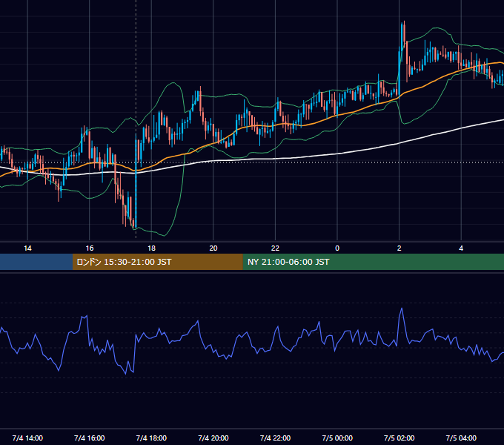Click the hour label 0 on price chart axis
This screenshot has height=445, width=504.
point(337,248)
